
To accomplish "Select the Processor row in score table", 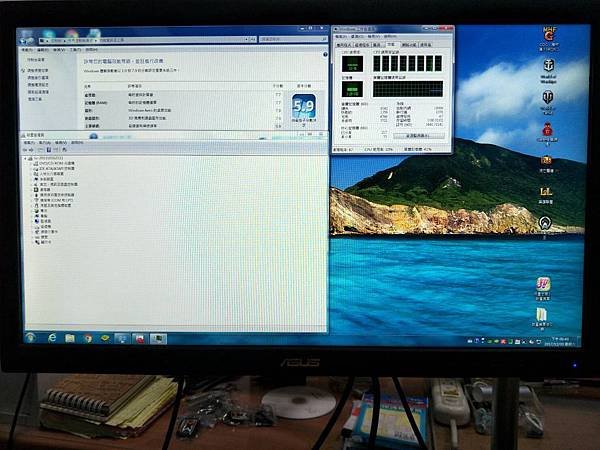I will tap(184, 95).
